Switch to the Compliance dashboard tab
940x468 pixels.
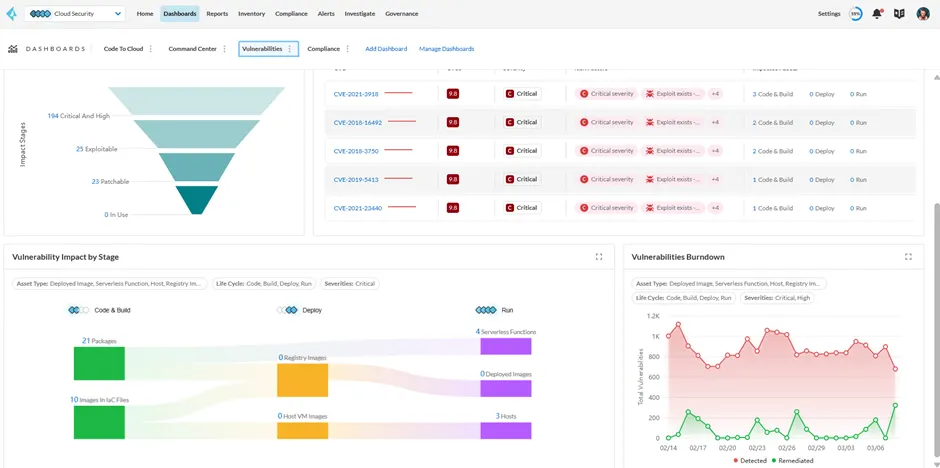pyautogui.click(x=324, y=49)
